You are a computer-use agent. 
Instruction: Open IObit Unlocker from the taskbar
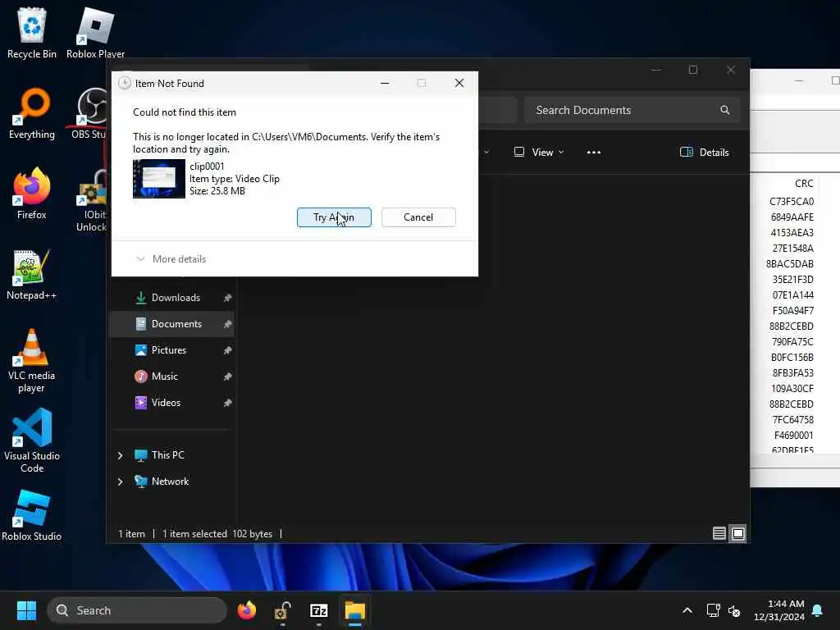coord(282,610)
